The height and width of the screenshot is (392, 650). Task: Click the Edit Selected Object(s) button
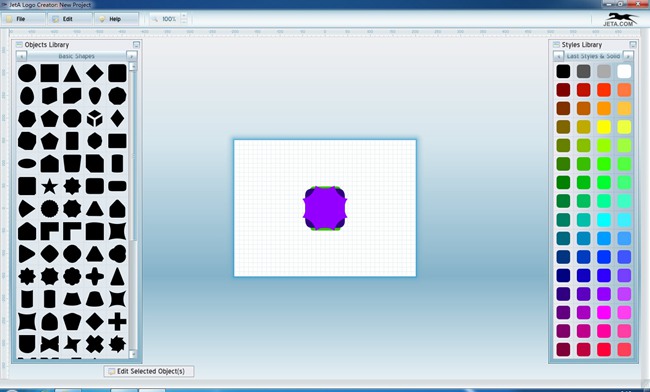click(x=149, y=371)
